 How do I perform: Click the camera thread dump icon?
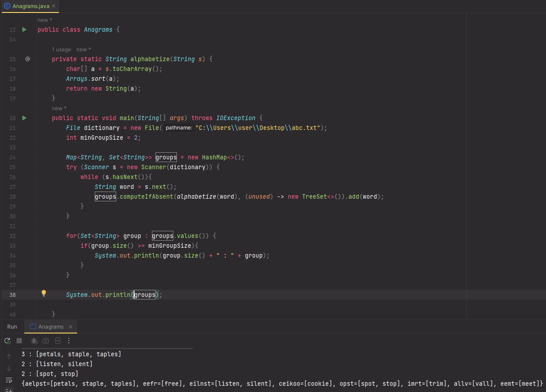(46, 341)
